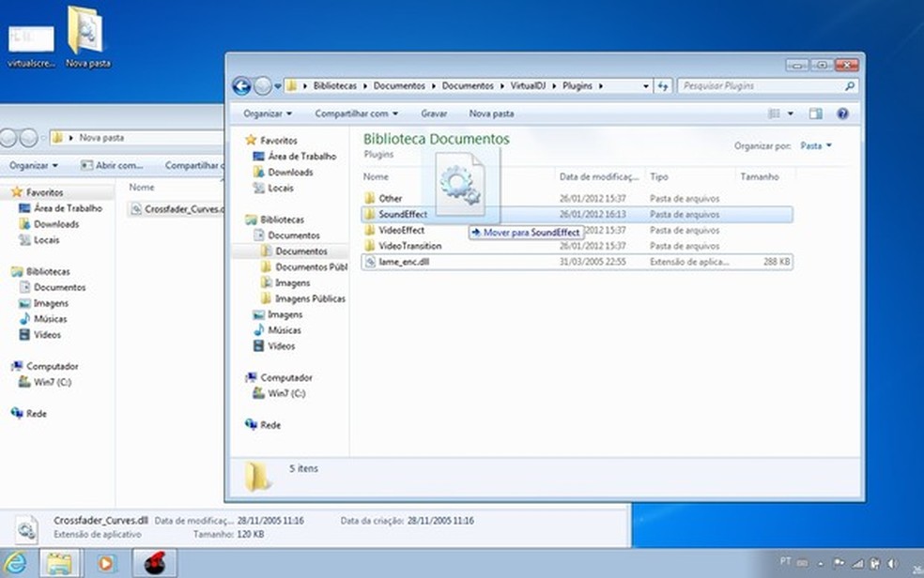Click Imagens in the Nova pasta window sidebar
Image resolution: width=924 pixels, height=578 pixels.
(51, 303)
